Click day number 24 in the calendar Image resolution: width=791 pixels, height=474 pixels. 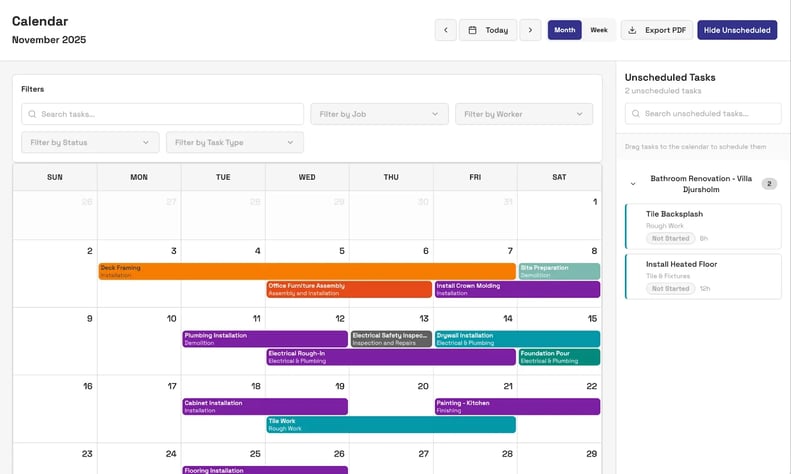pyautogui.click(x=171, y=454)
